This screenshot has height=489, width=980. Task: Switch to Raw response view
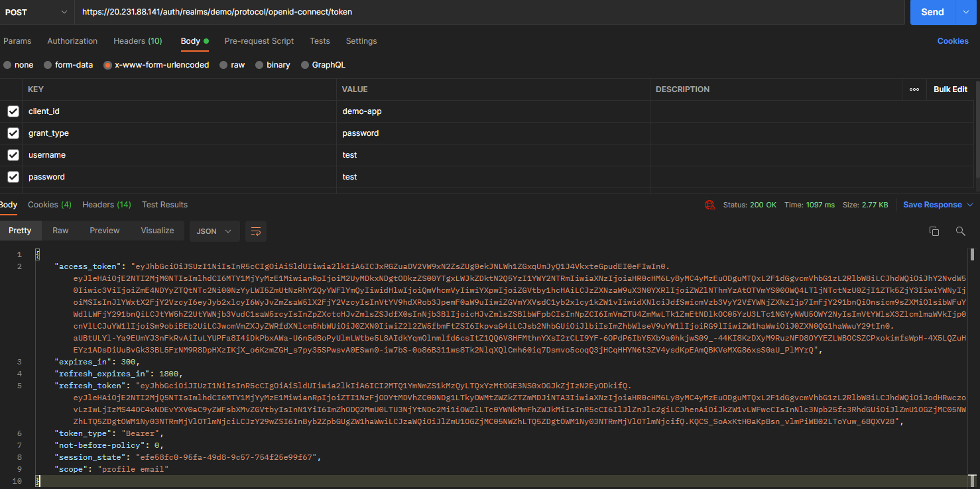(60, 230)
